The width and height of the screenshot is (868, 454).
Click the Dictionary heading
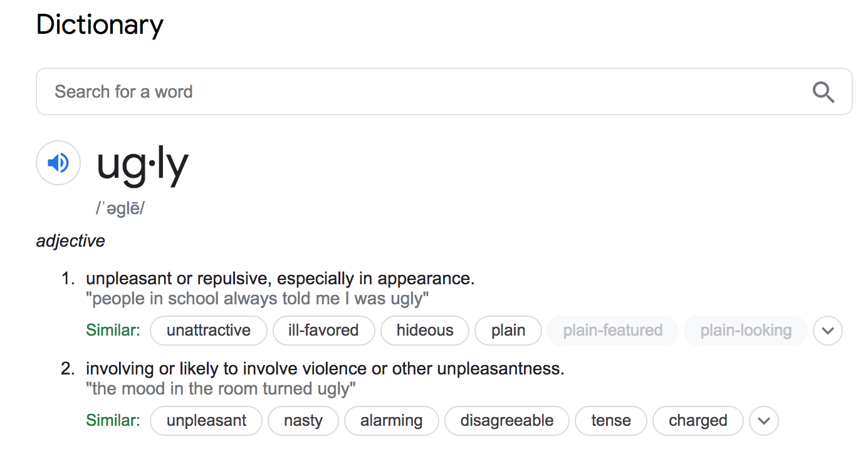coord(100,25)
